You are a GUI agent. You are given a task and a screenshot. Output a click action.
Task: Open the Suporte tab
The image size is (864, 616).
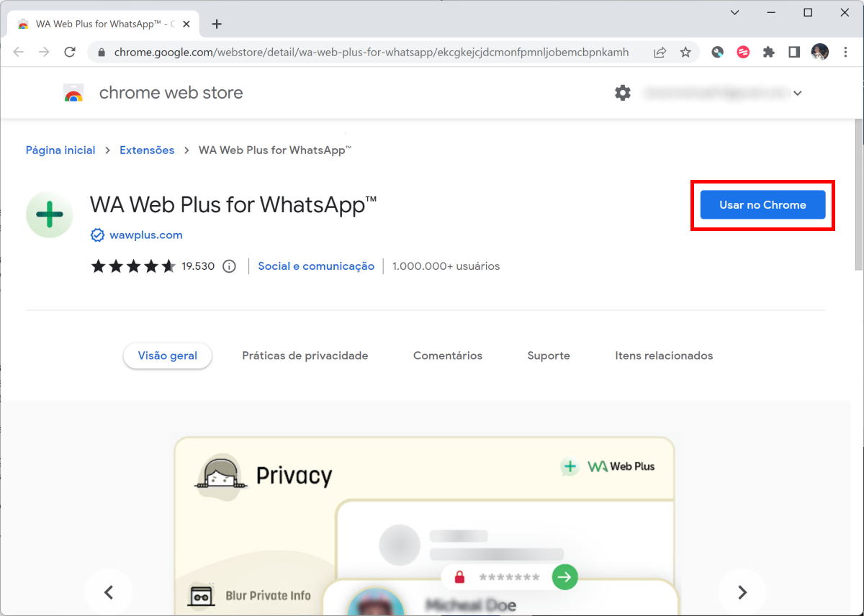pyautogui.click(x=549, y=355)
